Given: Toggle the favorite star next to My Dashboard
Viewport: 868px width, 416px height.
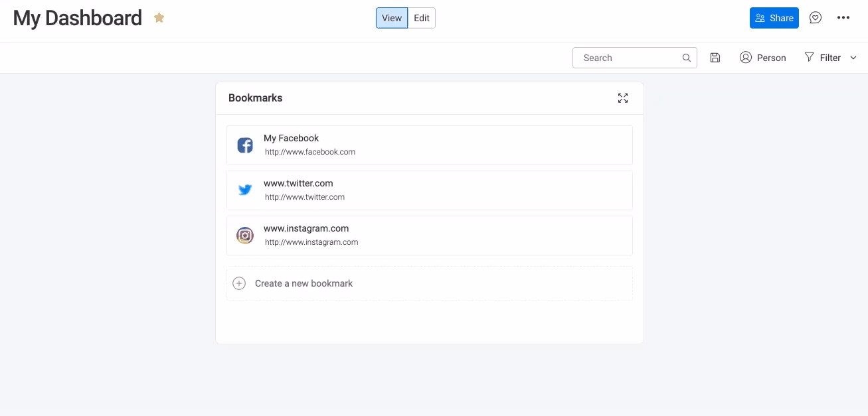Looking at the screenshot, I should point(159,18).
